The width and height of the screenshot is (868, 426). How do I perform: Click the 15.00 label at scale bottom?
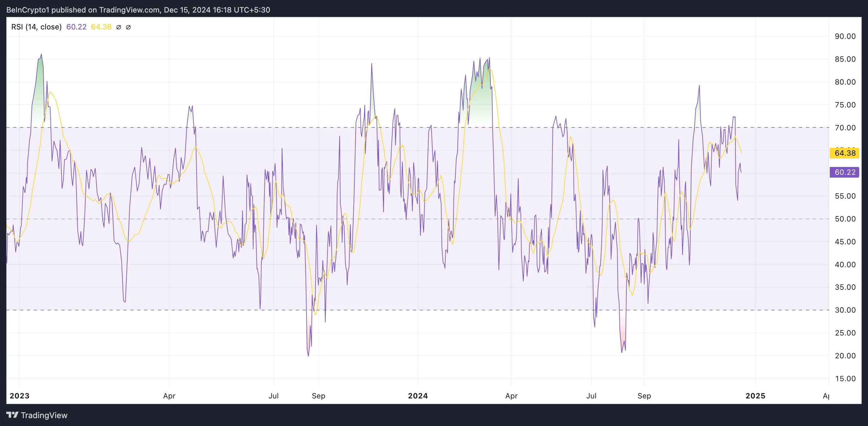(x=845, y=378)
